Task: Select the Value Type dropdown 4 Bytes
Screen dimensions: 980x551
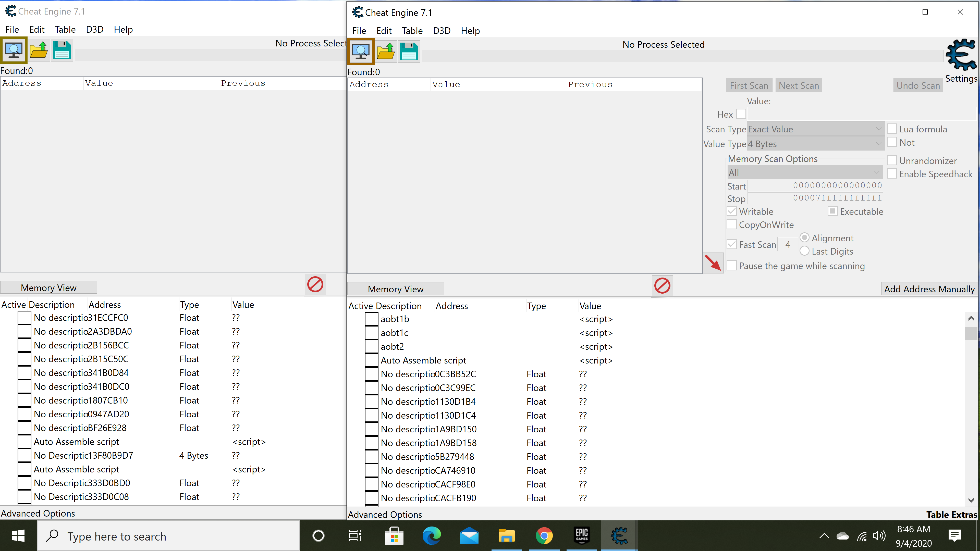Action: [814, 143]
